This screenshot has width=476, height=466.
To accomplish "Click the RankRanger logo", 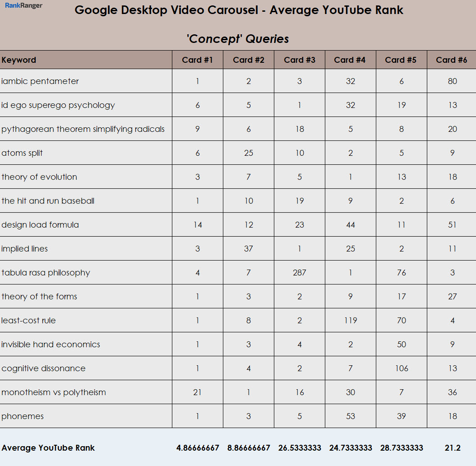I will coord(23,6).
